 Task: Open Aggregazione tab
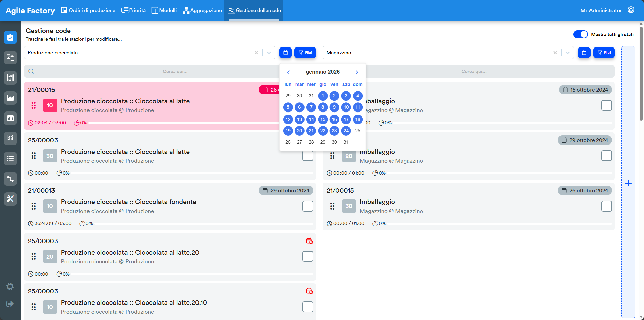pyautogui.click(x=203, y=10)
